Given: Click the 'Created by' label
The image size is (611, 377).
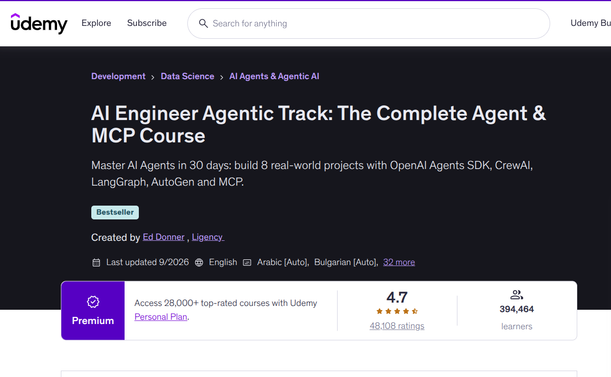Looking at the screenshot, I should [x=115, y=237].
